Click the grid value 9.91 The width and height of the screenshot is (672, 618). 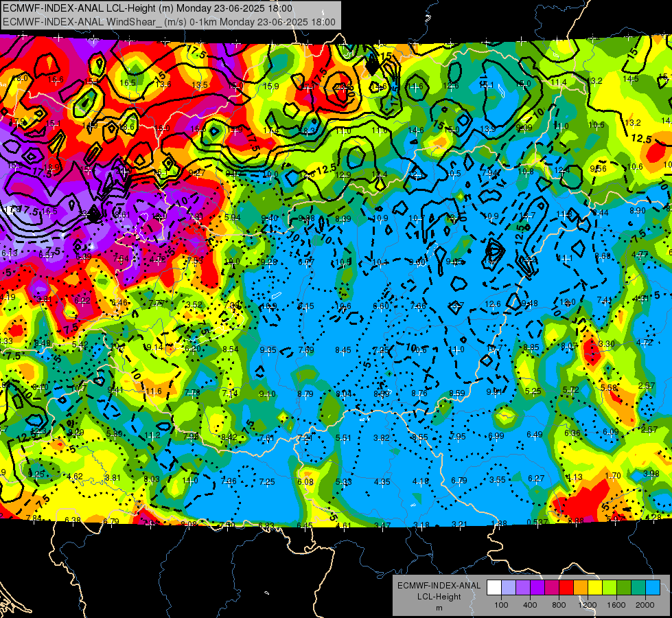coord(495,391)
